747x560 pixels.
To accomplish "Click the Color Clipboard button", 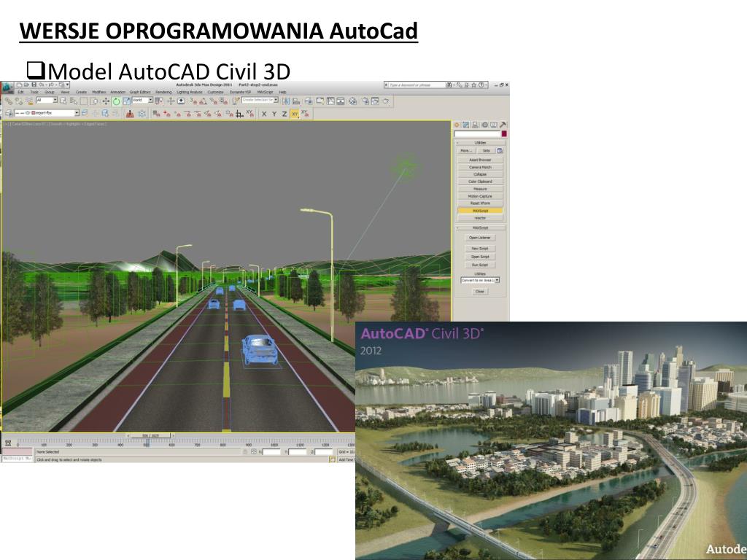I will pyautogui.click(x=480, y=182).
